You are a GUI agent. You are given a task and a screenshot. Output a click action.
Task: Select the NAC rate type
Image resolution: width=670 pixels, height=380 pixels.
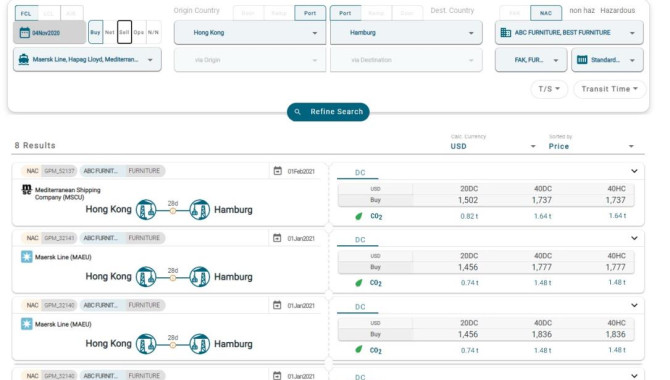click(x=546, y=13)
